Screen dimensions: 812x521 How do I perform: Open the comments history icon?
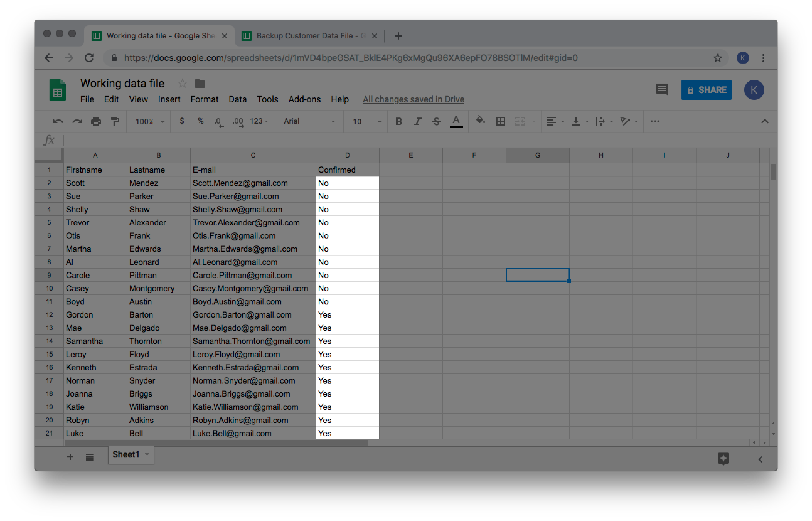[x=662, y=90]
